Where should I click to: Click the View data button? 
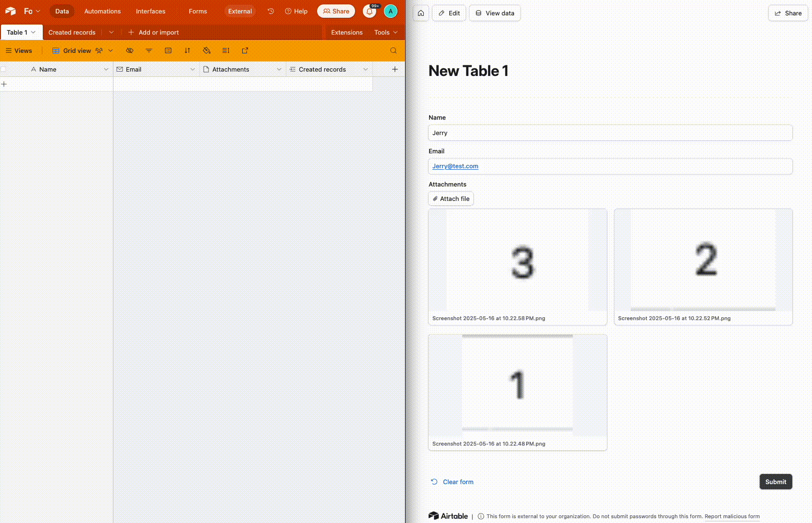point(495,13)
